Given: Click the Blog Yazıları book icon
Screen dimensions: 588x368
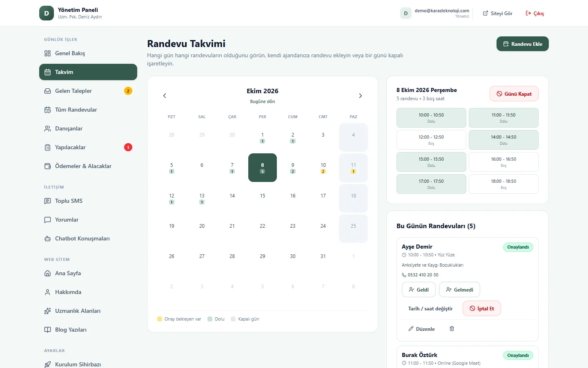Looking at the screenshot, I should click(x=47, y=330).
